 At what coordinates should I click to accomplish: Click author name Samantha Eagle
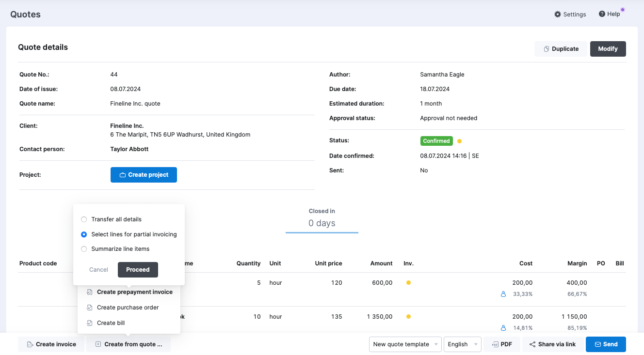click(x=442, y=75)
